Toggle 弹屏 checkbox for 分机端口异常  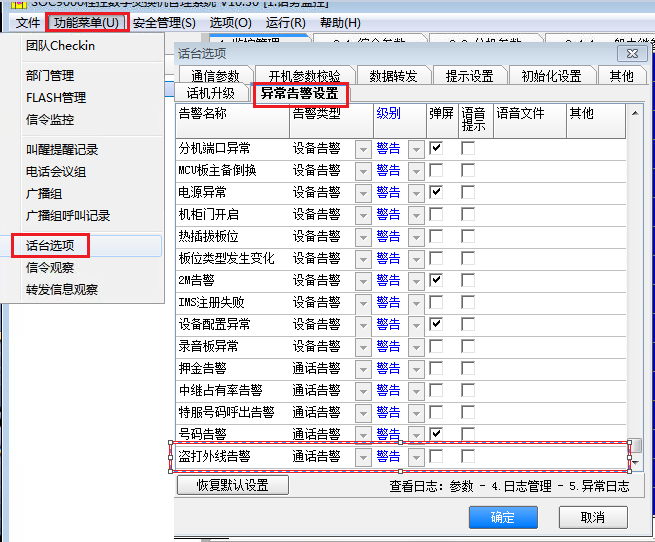coord(436,148)
